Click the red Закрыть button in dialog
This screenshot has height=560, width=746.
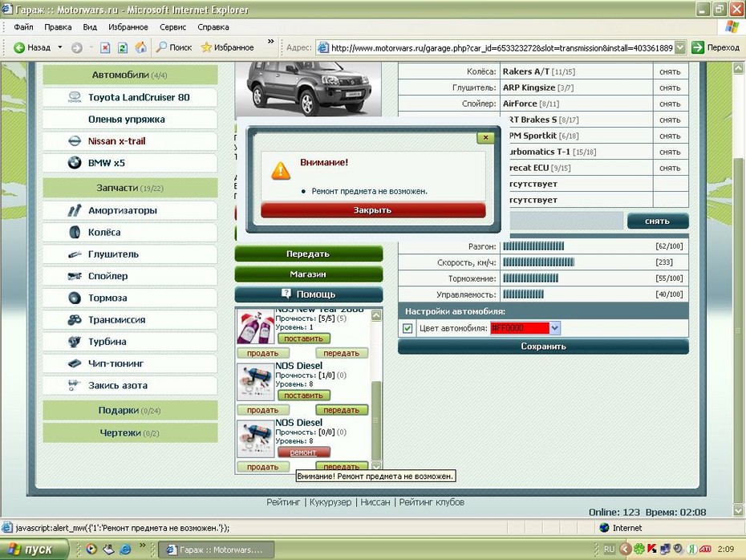pyautogui.click(x=373, y=210)
